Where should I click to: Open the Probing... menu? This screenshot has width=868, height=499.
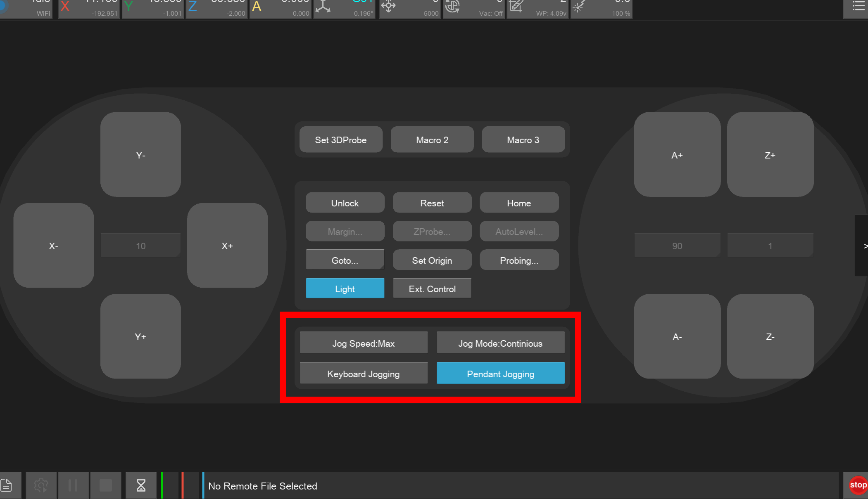point(519,260)
